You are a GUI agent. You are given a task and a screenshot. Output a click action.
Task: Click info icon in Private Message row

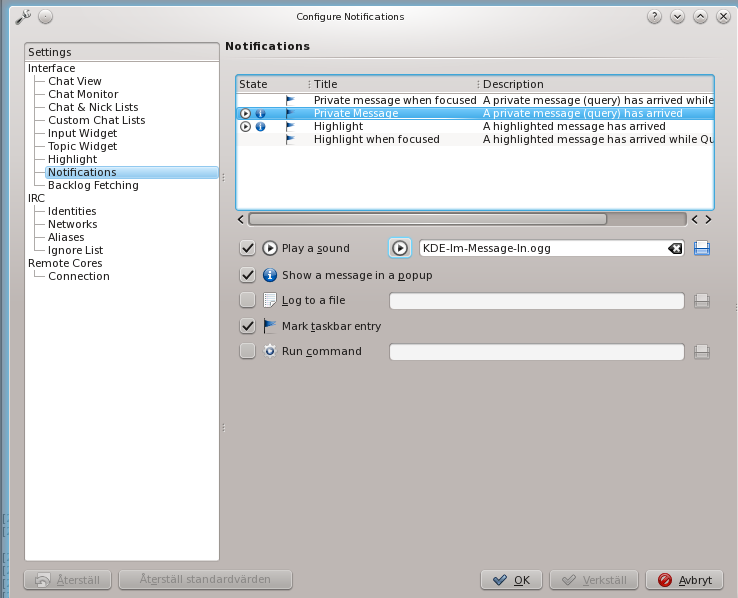(x=260, y=114)
